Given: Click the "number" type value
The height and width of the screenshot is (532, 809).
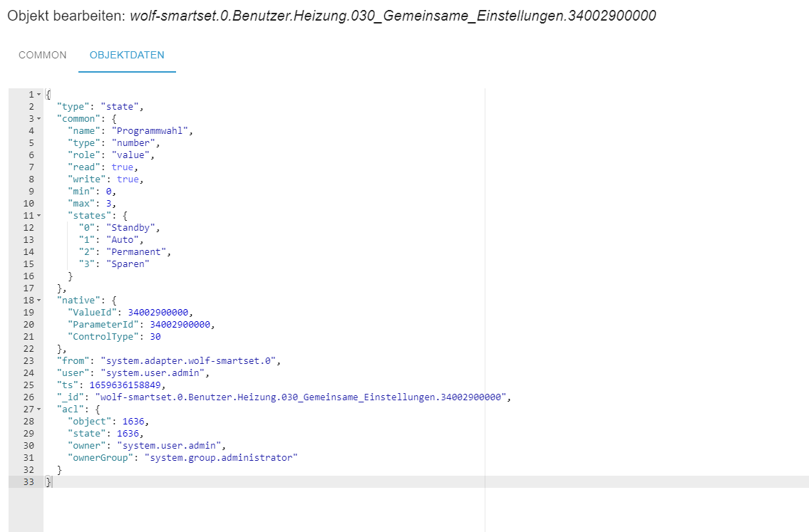Looking at the screenshot, I should coord(133,143).
